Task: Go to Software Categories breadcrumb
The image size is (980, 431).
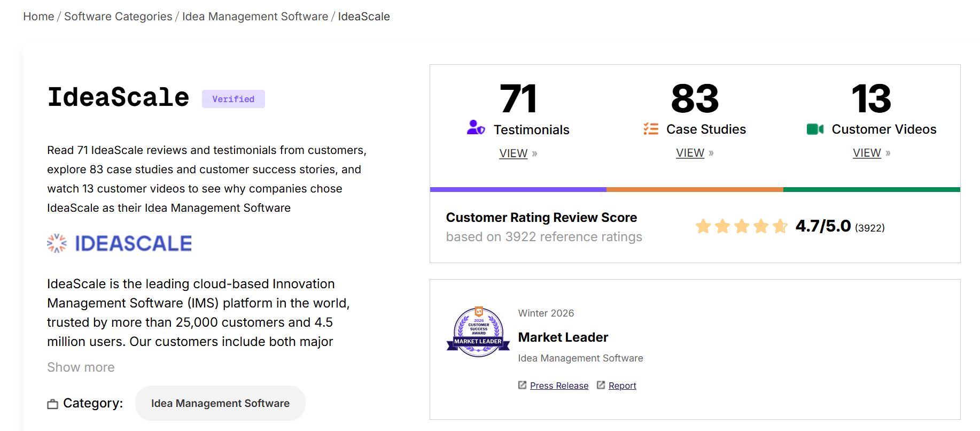Action: coord(118,17)
